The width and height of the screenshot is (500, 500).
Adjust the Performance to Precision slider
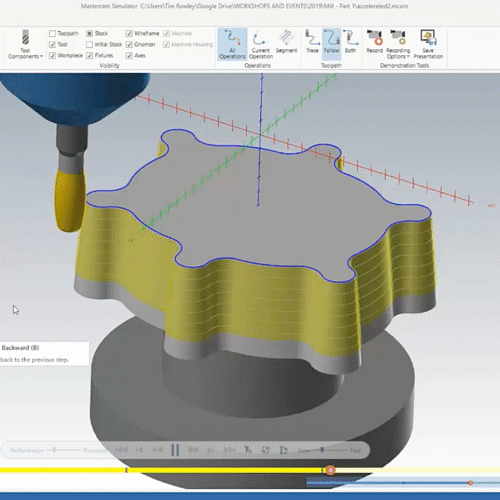click(x=54, y=450)
